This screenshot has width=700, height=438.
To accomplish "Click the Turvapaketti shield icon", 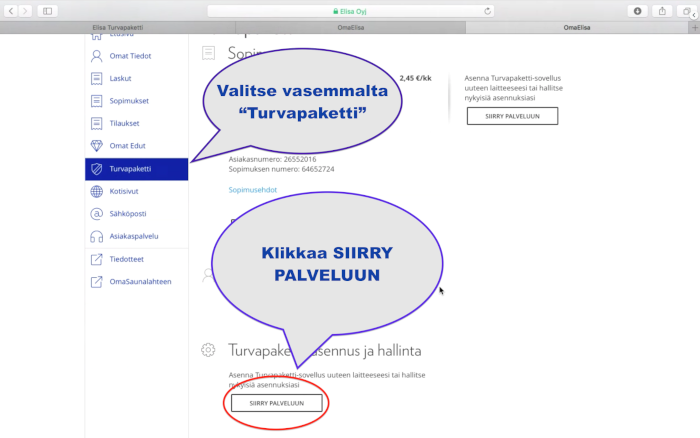I will pos(97,169).
